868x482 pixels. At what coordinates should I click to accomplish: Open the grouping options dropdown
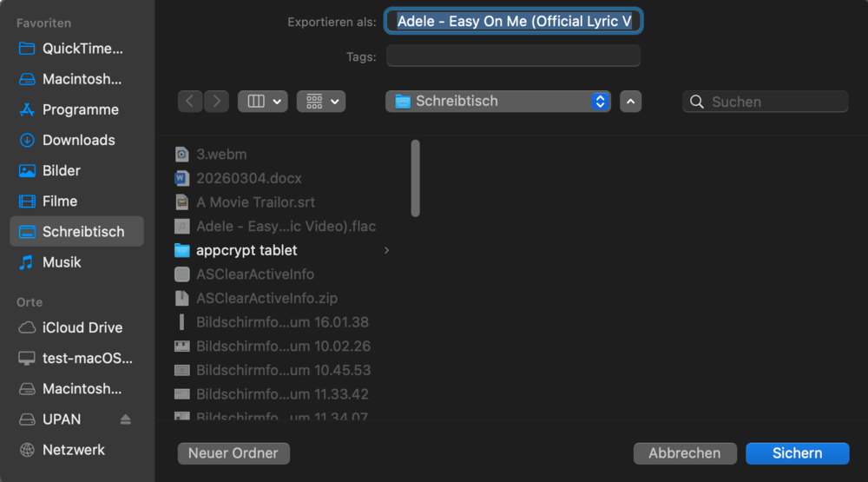pos(321,102)
